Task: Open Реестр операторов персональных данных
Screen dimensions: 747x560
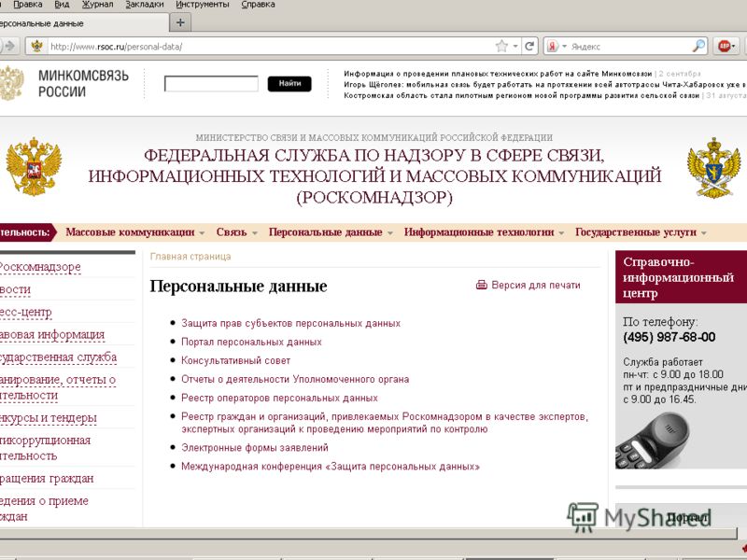Action: click(279, 399)
